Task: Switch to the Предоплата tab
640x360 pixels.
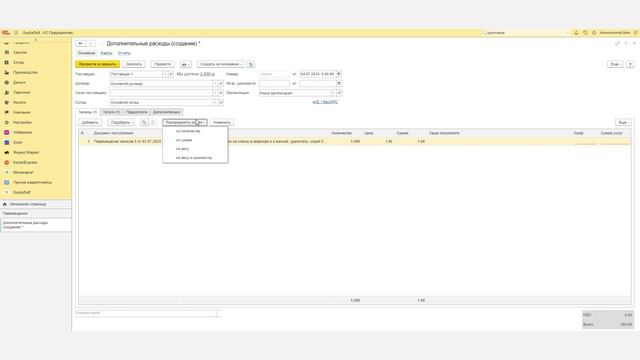Action: 136,112
